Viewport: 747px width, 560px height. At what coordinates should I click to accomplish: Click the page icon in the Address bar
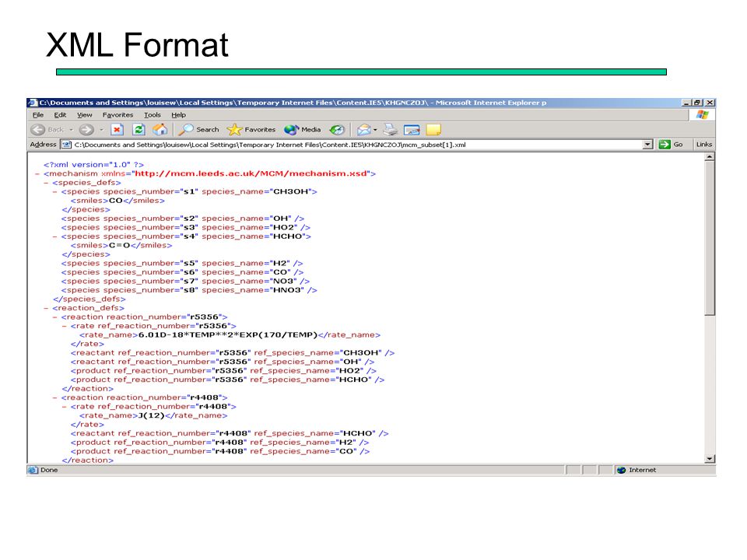(67, 145)
